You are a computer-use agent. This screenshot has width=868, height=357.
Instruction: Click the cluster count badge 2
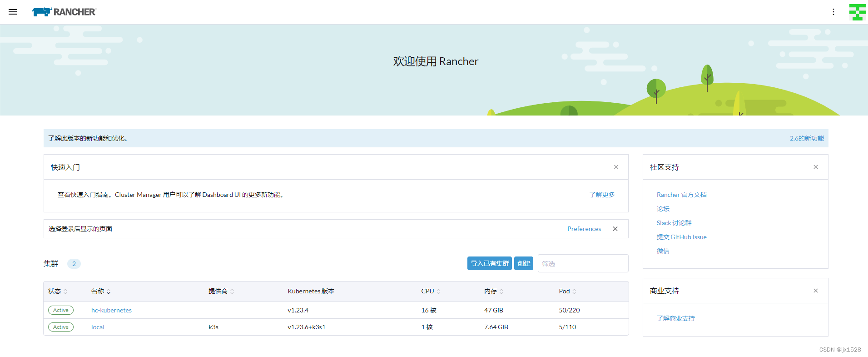click(74, 264)
